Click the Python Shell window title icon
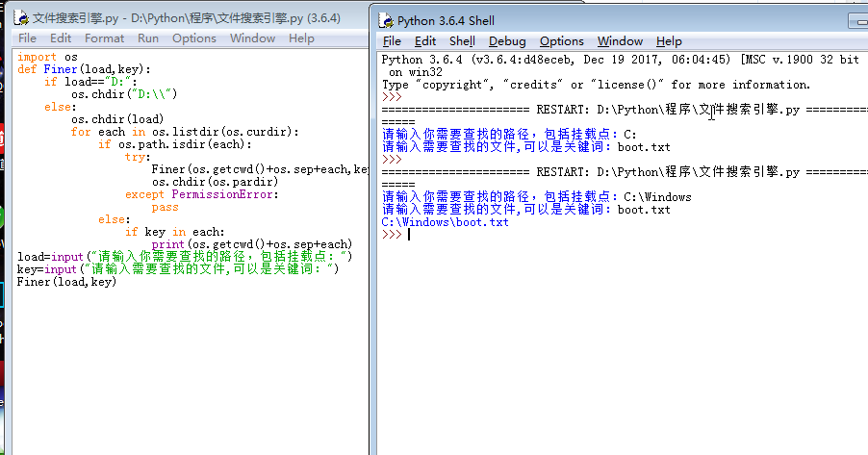This screenshot has width=868, height=455. tap(385, 20)
